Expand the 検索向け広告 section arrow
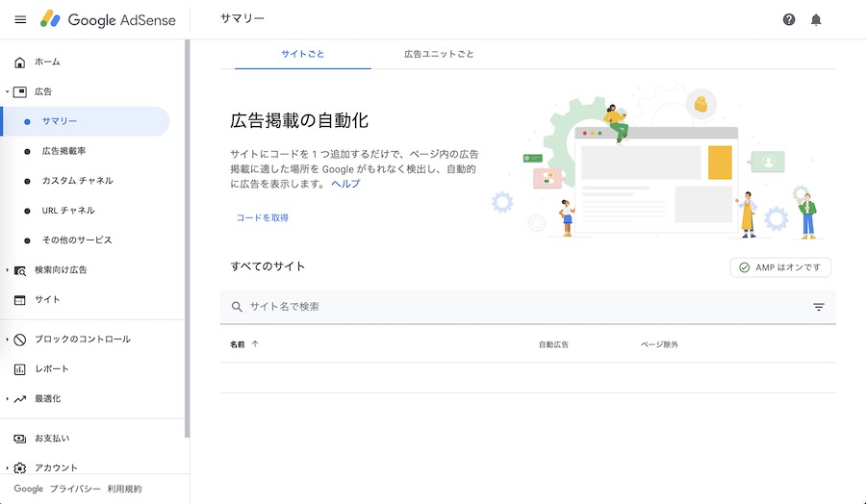 7,270
